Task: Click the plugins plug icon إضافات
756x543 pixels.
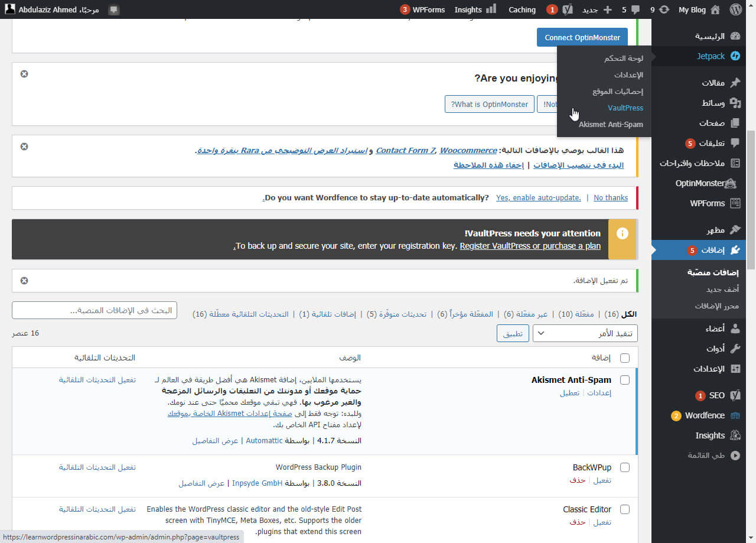Action: pos(735,250)
